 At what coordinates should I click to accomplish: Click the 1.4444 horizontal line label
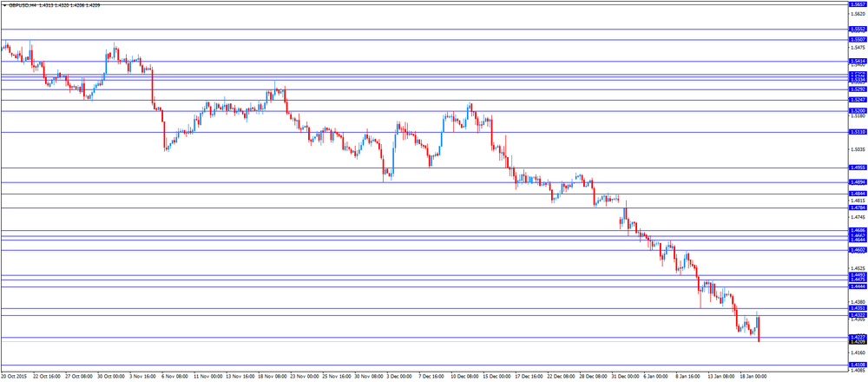click(x=858, y=286)
